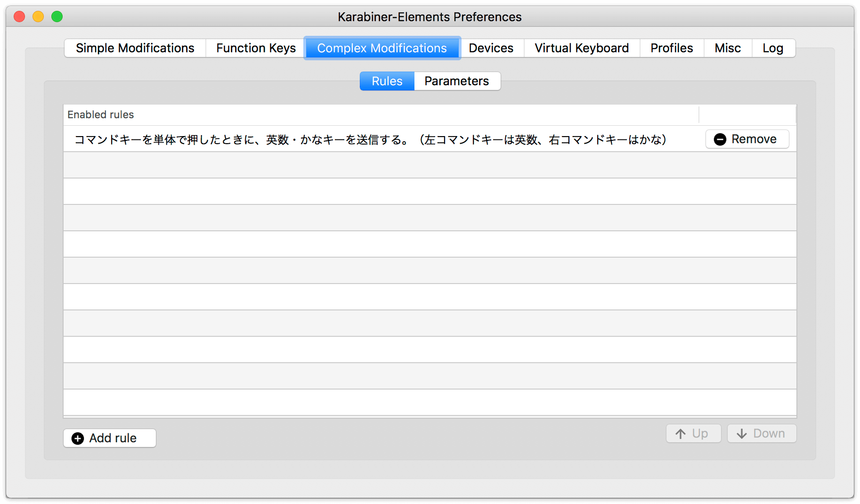Click the Up button
Screen dimensions: 860x504
click(693, 433)
